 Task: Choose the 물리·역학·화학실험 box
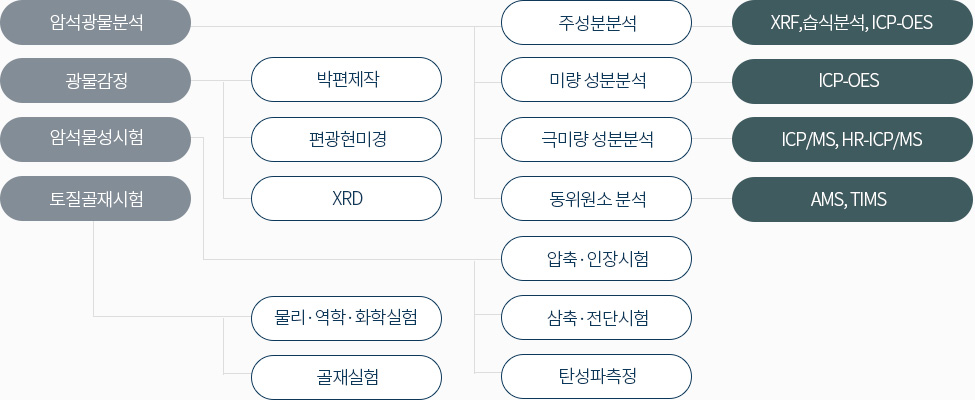tap(346, 319)
